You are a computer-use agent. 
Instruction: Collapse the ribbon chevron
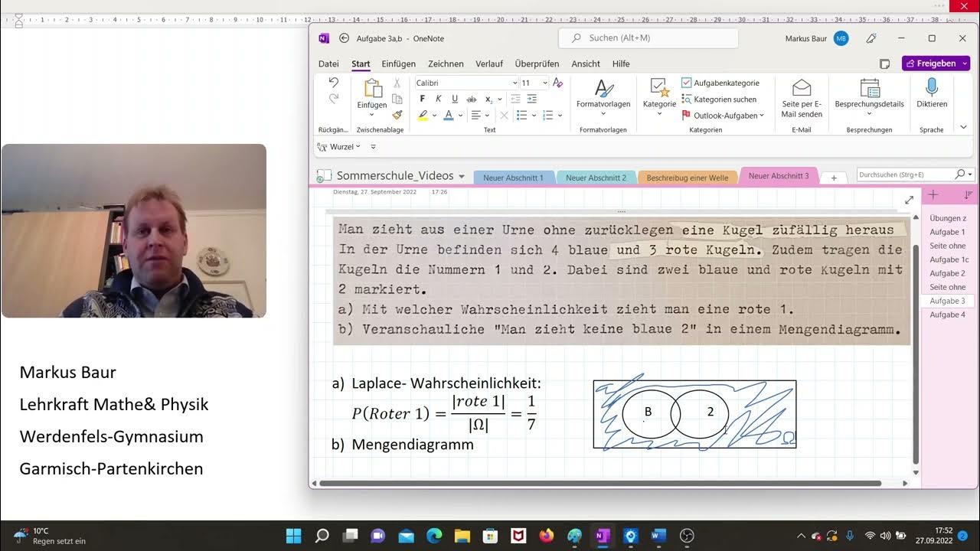click(963, 127)
